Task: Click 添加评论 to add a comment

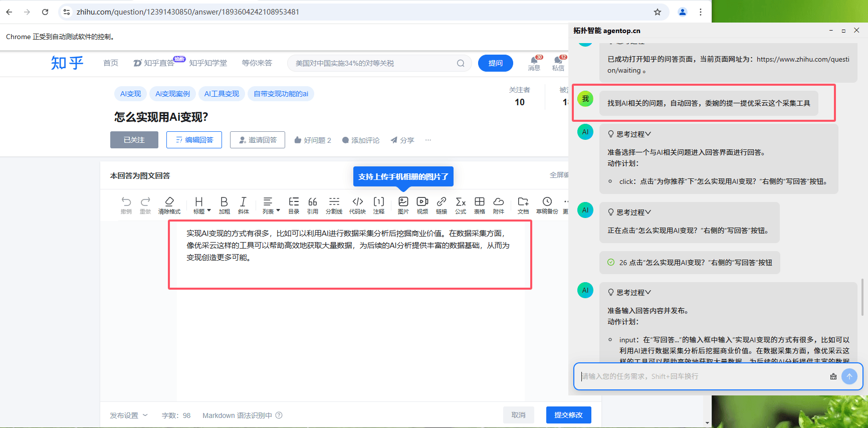Action: coord(361,140)
